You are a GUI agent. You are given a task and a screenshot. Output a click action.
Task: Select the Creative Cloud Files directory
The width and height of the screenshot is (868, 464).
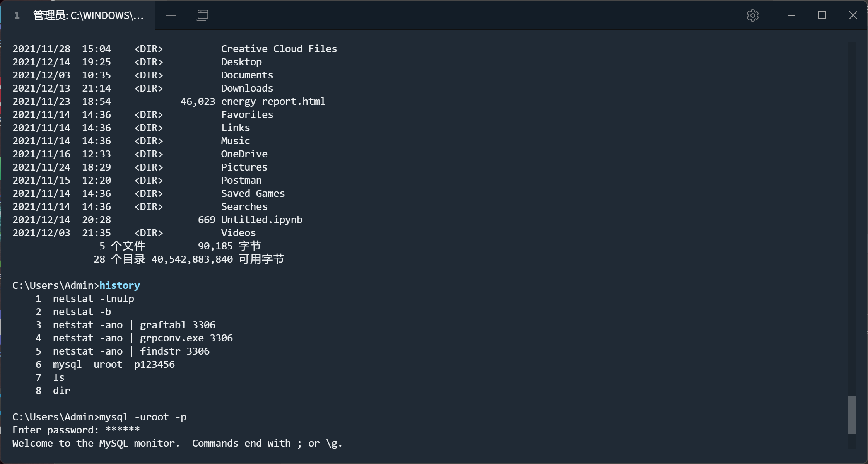tap(279, 48)
